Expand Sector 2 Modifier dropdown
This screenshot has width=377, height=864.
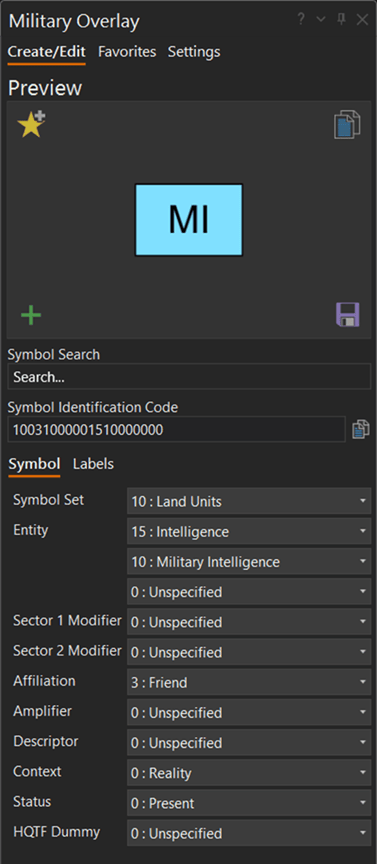click(x=249, y=652)
